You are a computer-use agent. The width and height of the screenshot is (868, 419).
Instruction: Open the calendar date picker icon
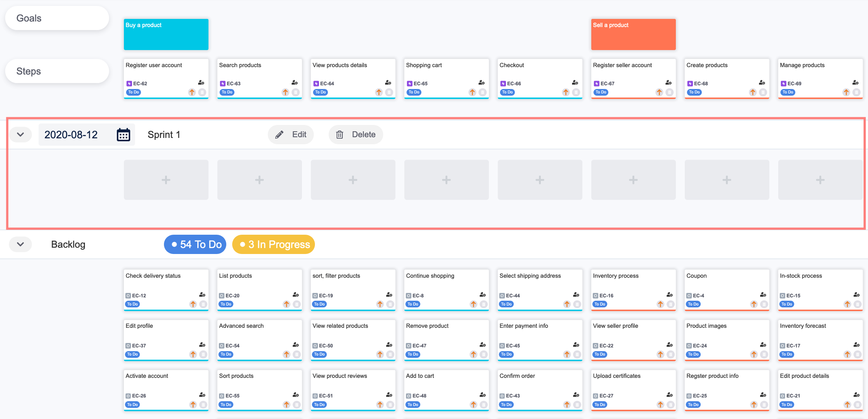[x=123, y=135]
